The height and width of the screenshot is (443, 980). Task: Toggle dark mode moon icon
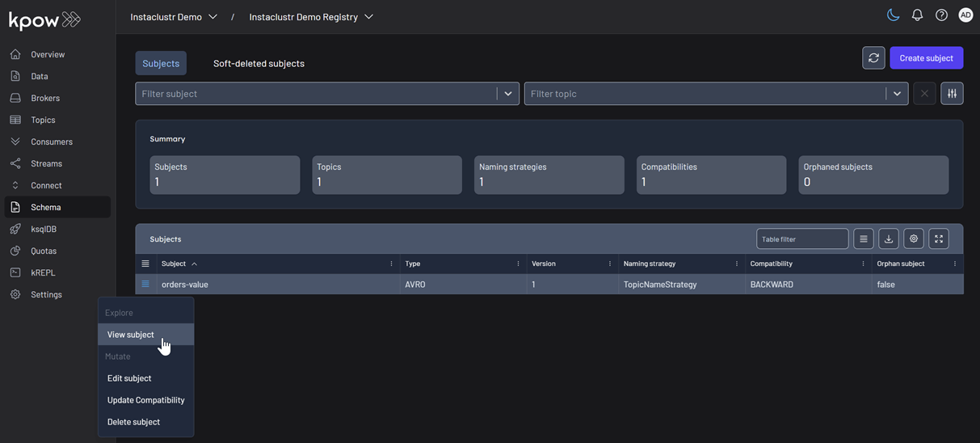point(893,15)
